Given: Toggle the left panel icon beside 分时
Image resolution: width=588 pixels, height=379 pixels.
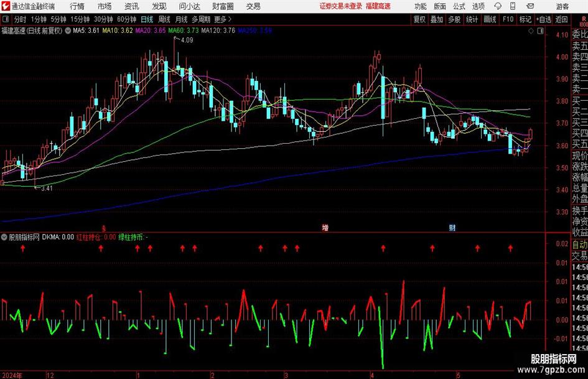Looking at the screenshot, I should [x=5, y=19].
